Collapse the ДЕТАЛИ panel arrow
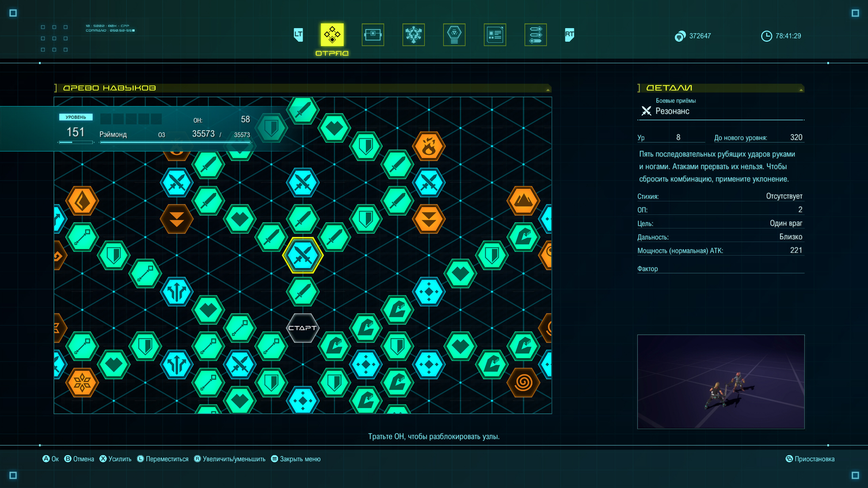868x488 pixels. 801,90
